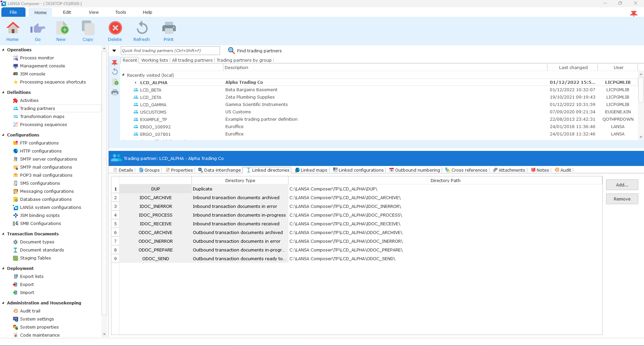
Task: Open the quick find dropdown arrow
Action: (114, 51)
